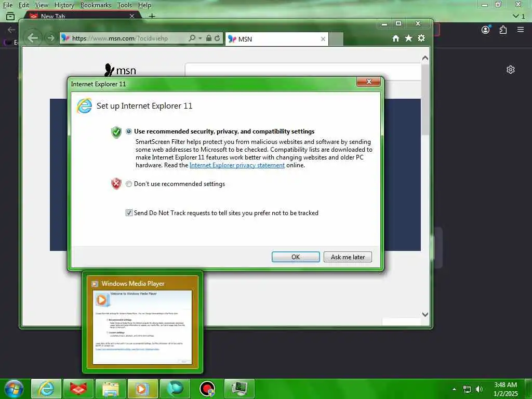
Task: Click network status tray icon
Action: tap(467, 389)
